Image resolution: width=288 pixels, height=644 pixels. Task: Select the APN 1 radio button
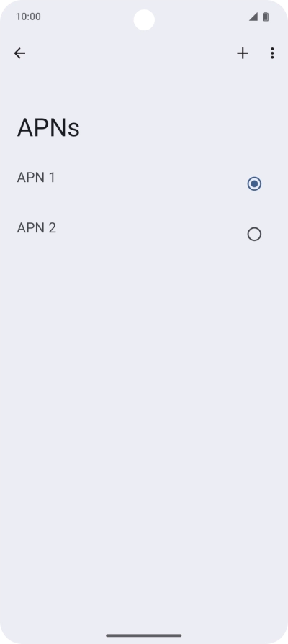pyautogui.click(x=254, y=183)
